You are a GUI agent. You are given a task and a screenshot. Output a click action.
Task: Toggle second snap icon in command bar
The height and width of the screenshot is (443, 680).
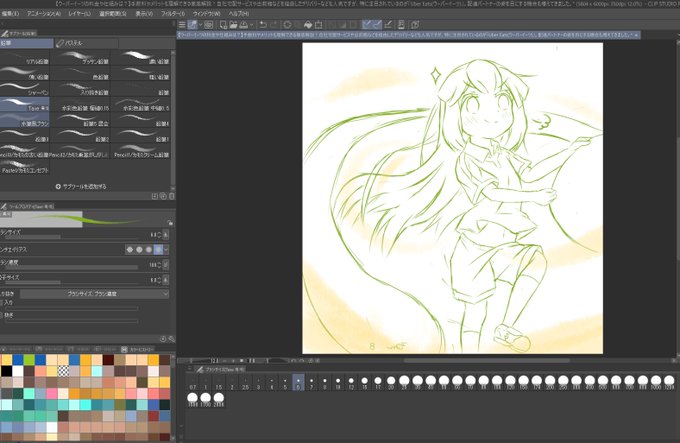pyautogui.click(x=377, y=25)
